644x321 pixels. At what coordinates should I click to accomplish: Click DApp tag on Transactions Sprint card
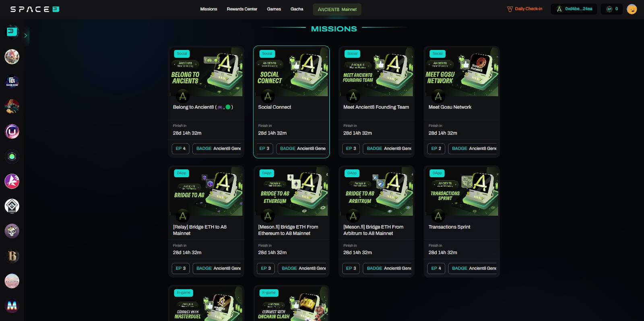pyautogui.click(x=437, y=173)
